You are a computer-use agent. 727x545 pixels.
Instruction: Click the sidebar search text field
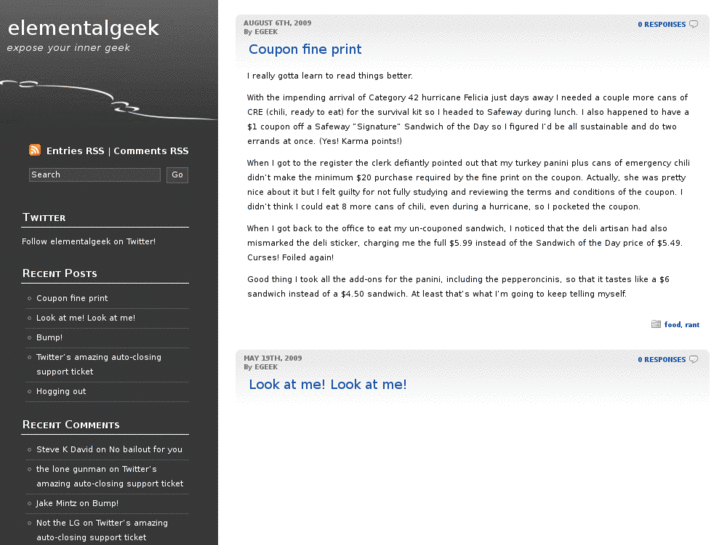tap(94, 175)
